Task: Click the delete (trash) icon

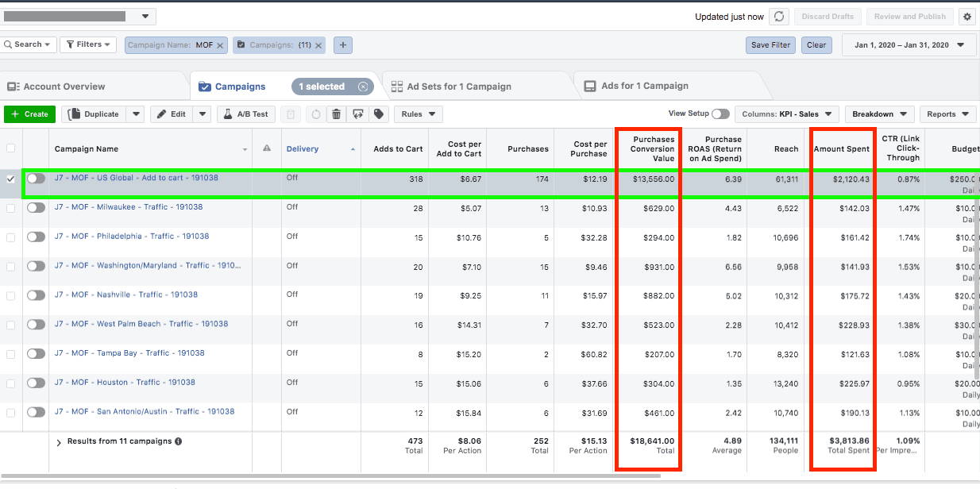Action: [337, 114]
